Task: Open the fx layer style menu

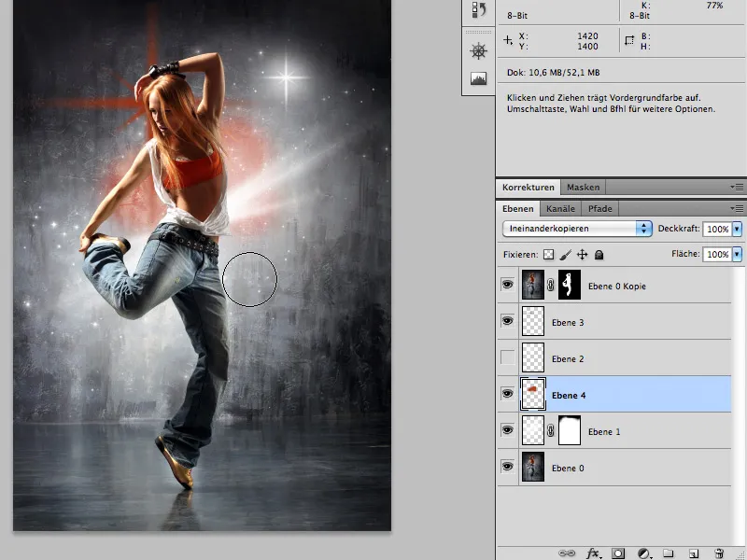Action: pos(593,553)
